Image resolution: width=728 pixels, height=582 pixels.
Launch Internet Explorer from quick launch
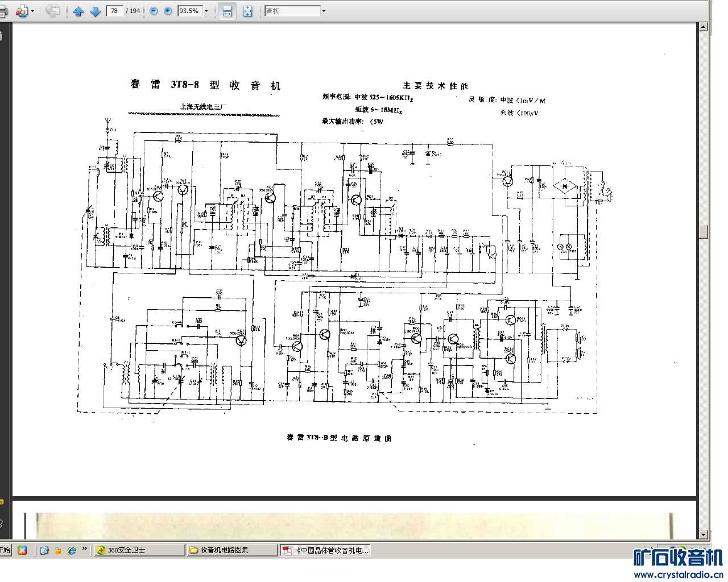72,550
